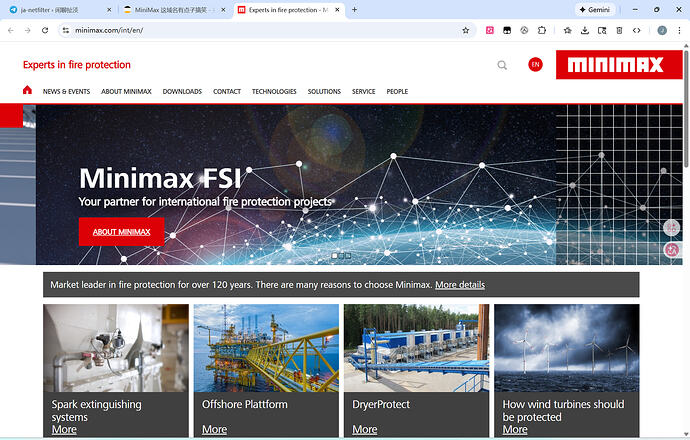Screen dimensions: 690x440
Task: Open the Gemini button in title bar
Action: coord(595,10)
